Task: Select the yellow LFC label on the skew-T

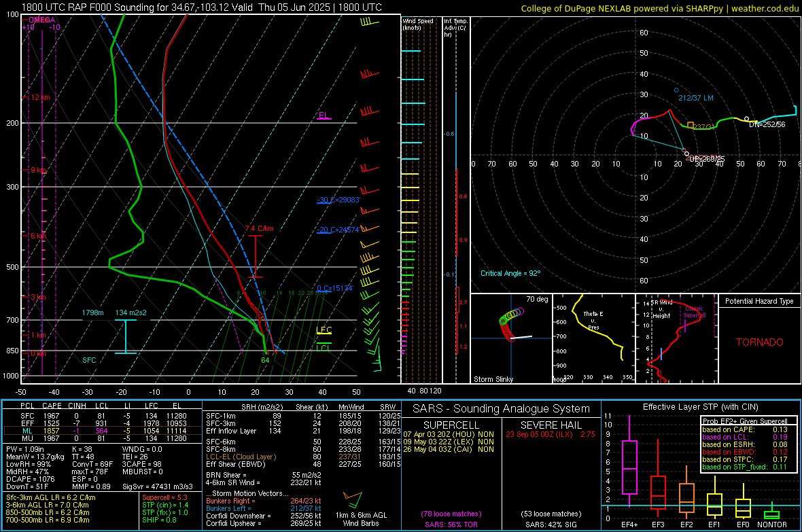Action: 324,330
